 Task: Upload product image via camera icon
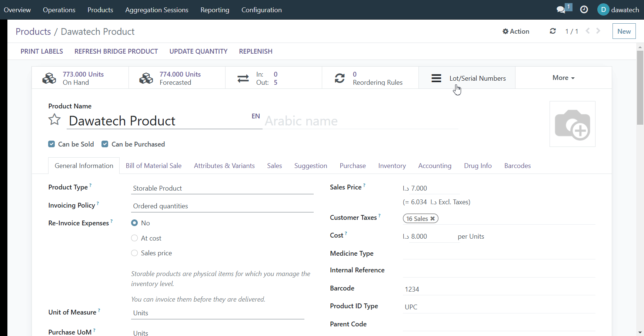[x=572, y=124]
